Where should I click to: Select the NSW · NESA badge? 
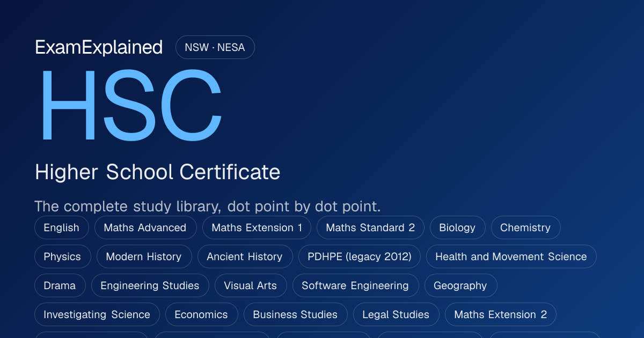(x=215, y=47)
